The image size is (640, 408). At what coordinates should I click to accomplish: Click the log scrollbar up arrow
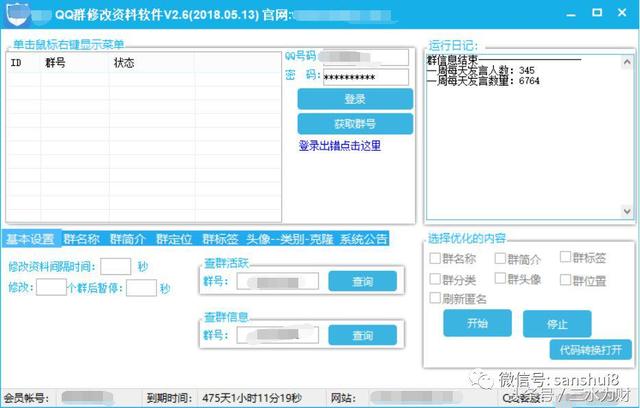click(627, 62)
